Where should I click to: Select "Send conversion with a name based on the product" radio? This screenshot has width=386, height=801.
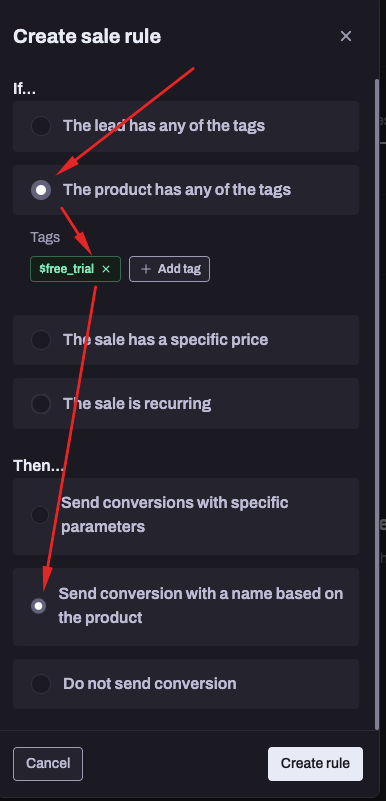(38, 606)
